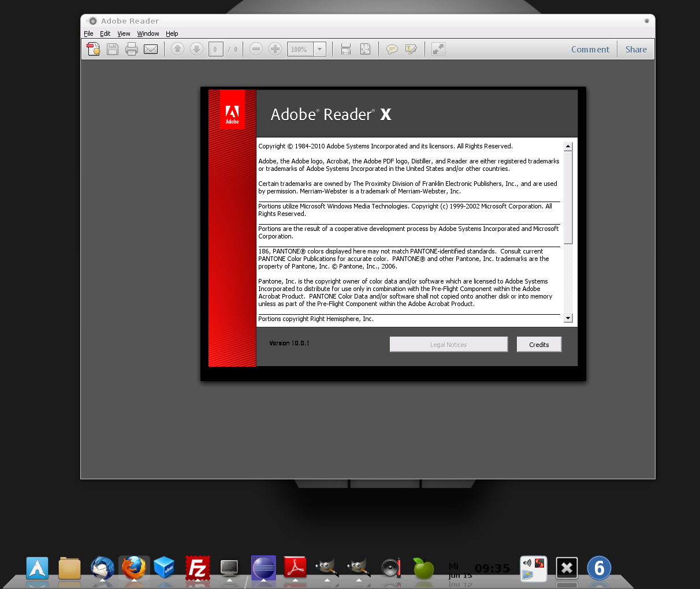Zoom out with the minus icon
The image size is (700, 589).
(x=256, y=49)
